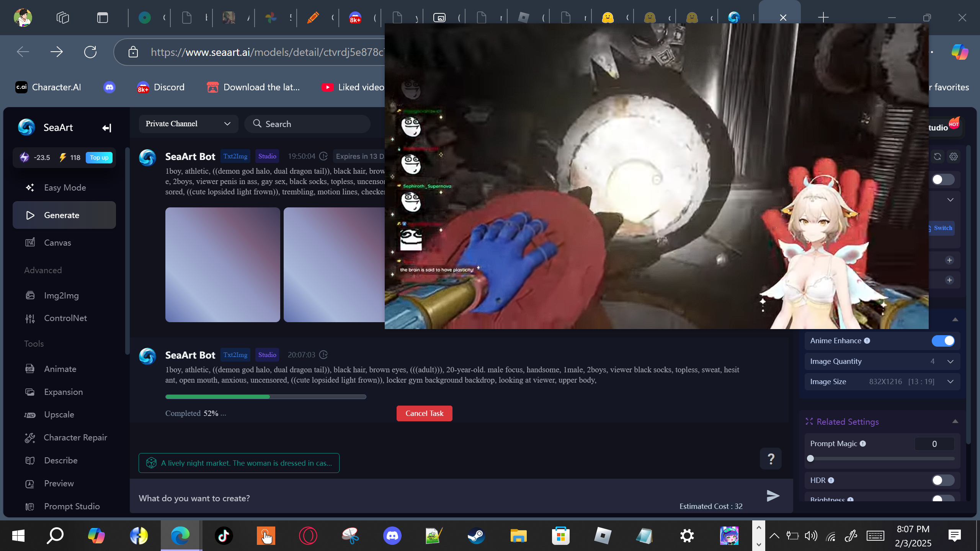The image size is (980, 551).
Task: Click the Upscale HD icon
Action: (x=30, y=415)
